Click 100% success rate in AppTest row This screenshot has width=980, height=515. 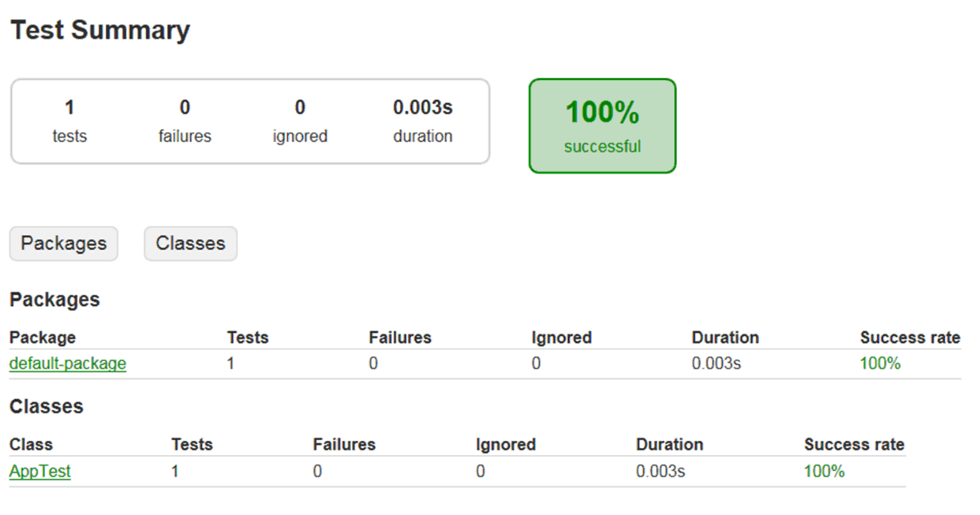point(824,471)
